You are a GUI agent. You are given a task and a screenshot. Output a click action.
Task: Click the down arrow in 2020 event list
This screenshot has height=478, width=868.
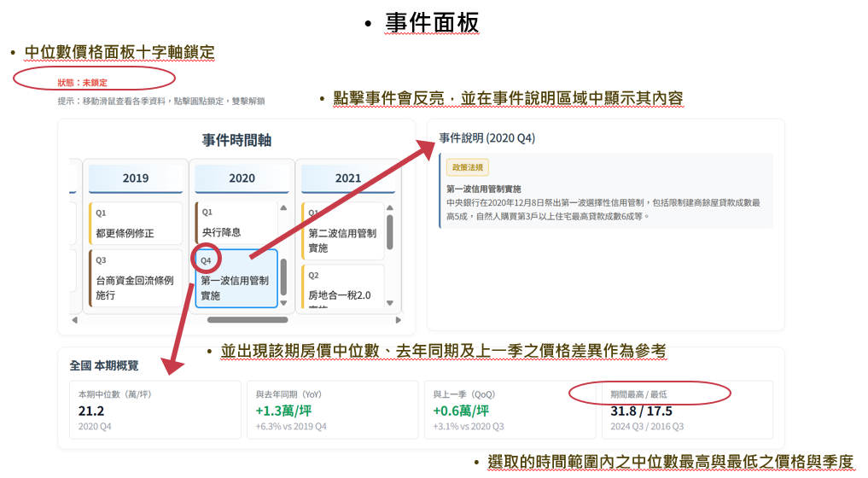pyautogui.click(x=283, y=303)
